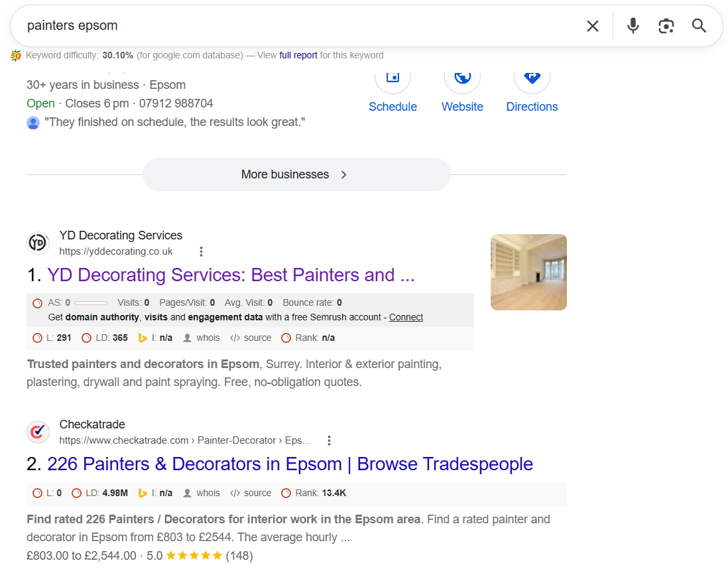This screenshot has width=728, height=575.
Task: Click the Checkatrade favicon
Action: (38, 432)
